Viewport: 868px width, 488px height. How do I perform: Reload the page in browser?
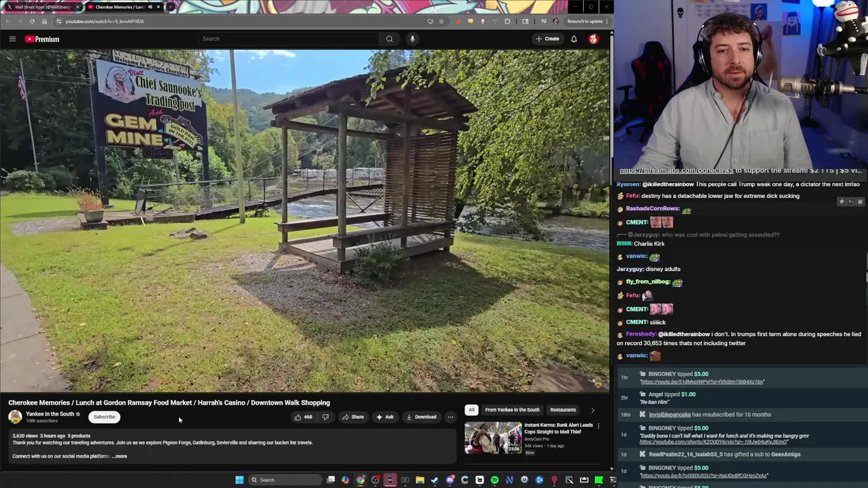pyautogui.click(x=32, y=21)
